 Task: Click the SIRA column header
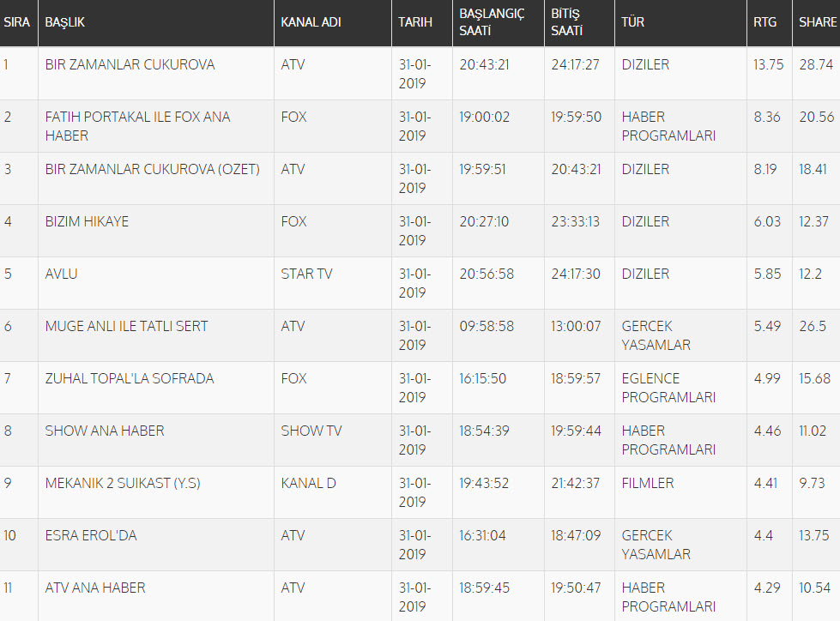[x=17, y=22]
